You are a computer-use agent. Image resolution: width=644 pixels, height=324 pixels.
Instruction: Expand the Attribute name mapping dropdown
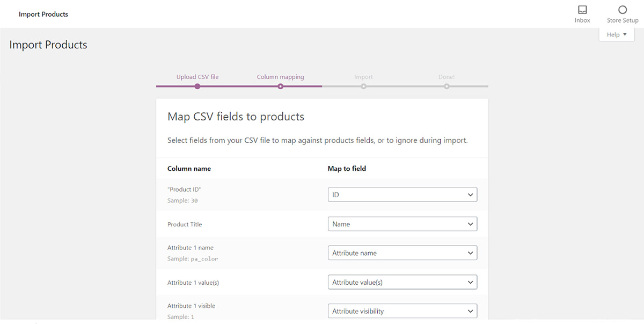402,253
